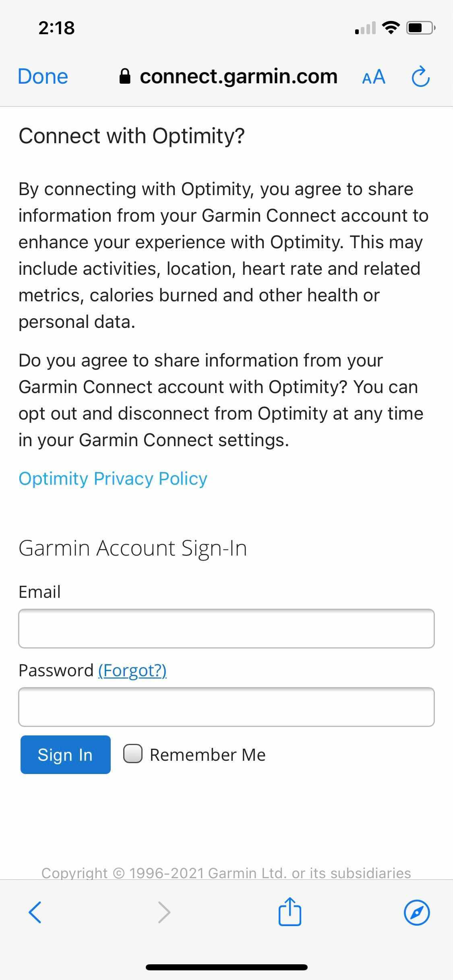The width and height of the screenshot is (453, 980).
Task: Tap the cellular signal bars
Action: point(365,28)
